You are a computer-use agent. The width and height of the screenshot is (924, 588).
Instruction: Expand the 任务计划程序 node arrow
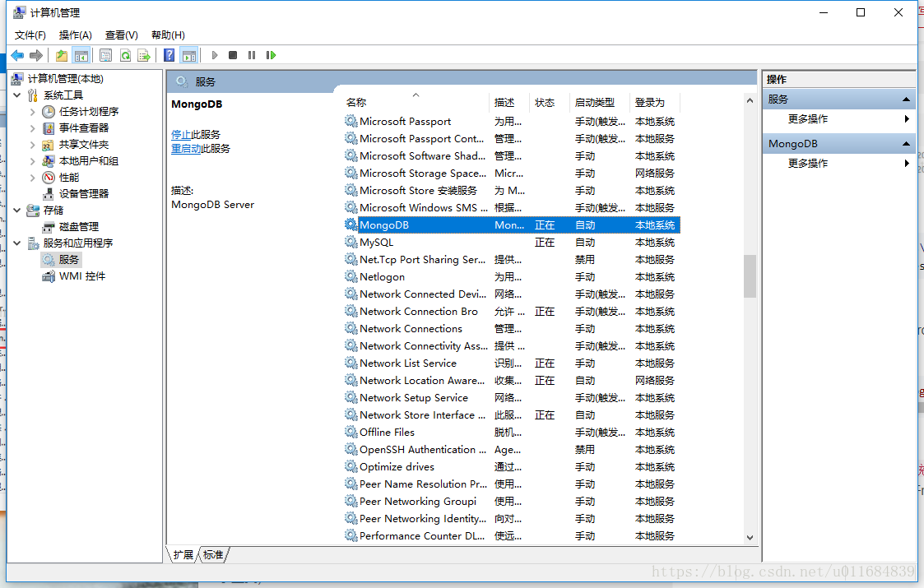coord(32,111)
